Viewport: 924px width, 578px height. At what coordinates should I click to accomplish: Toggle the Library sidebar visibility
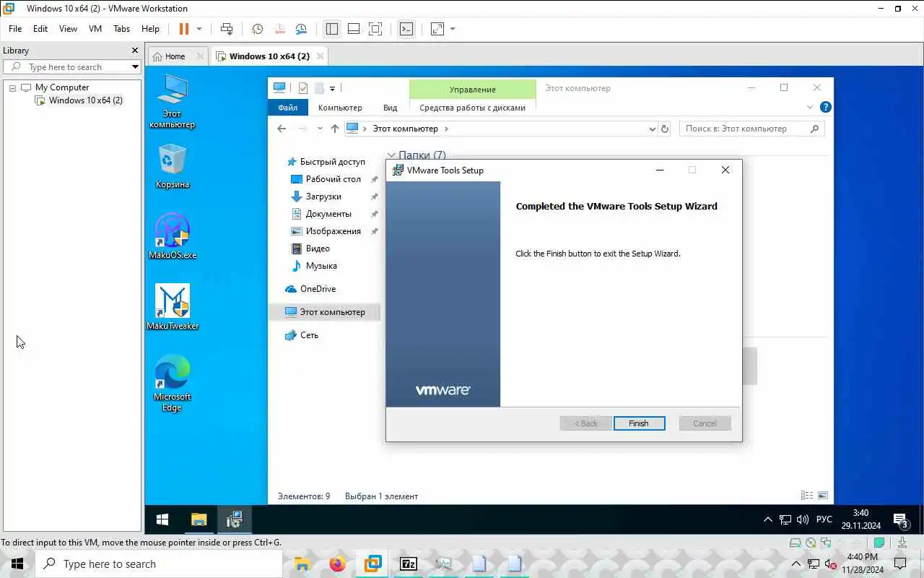click(x=332, y=29)
